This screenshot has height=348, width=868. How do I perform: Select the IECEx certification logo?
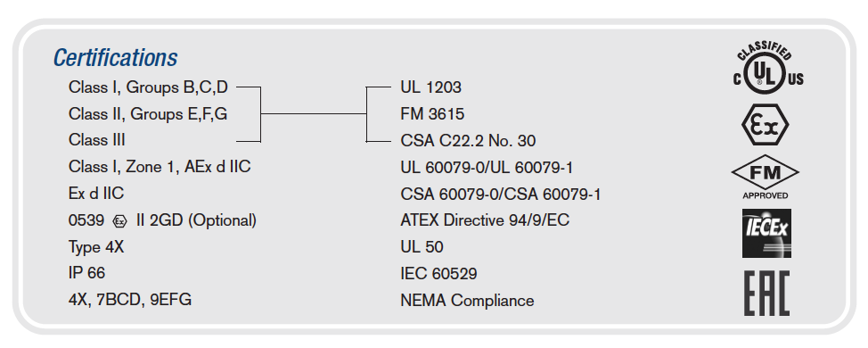766,233
